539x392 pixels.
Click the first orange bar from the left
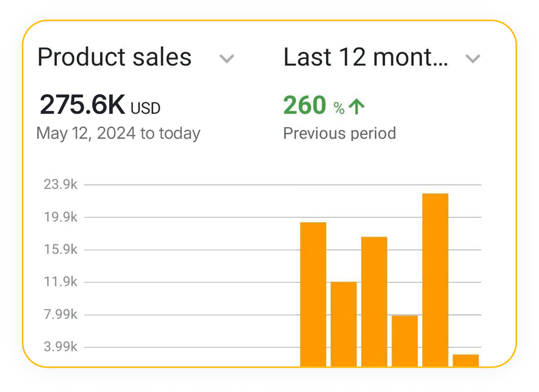[x=313, y=294]
